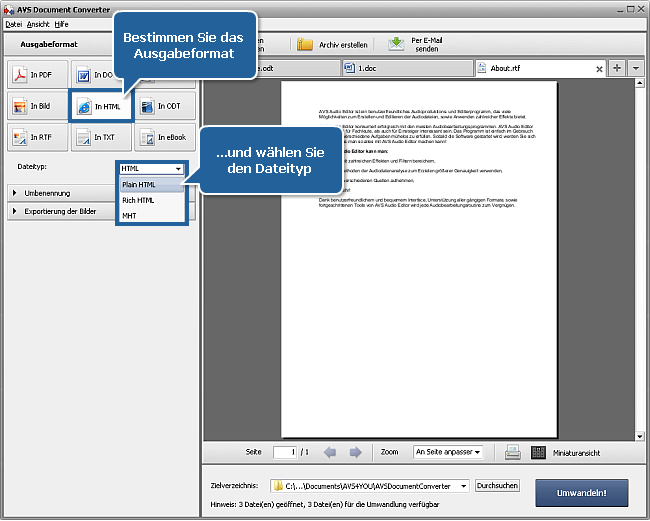The width and height of the screenshot is (650, 521).
Task: Click the Durchsuchen browse button
Action: click(497, 486)
